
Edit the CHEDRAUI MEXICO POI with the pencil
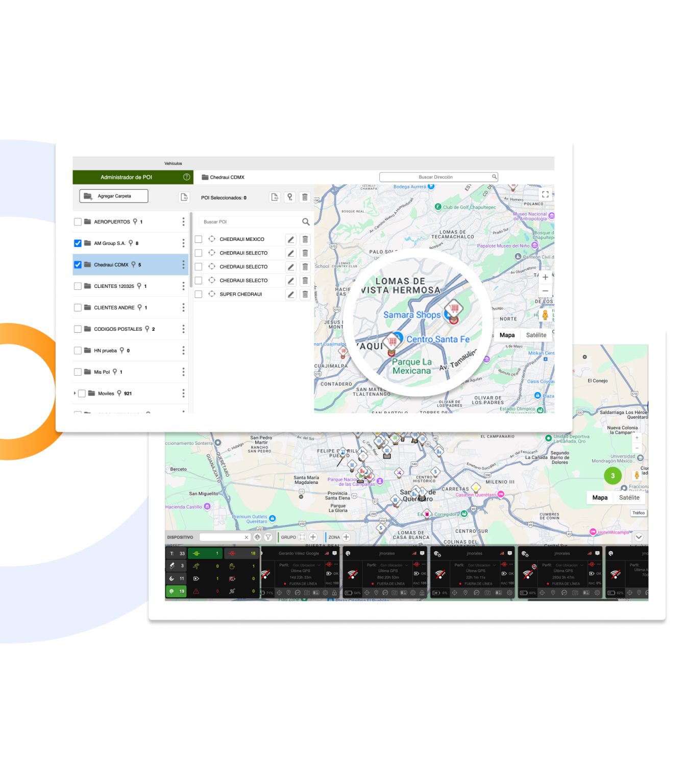(290, 239)
